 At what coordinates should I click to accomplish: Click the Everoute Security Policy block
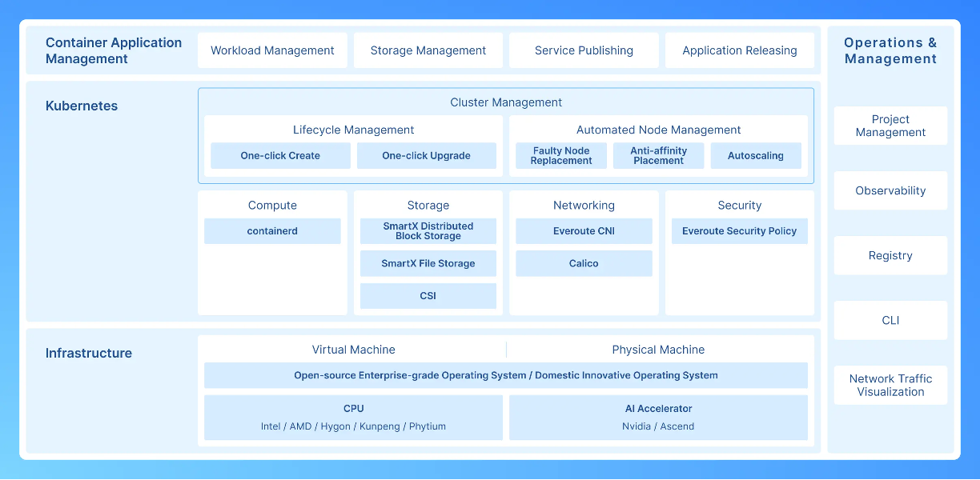click(739, 231)
